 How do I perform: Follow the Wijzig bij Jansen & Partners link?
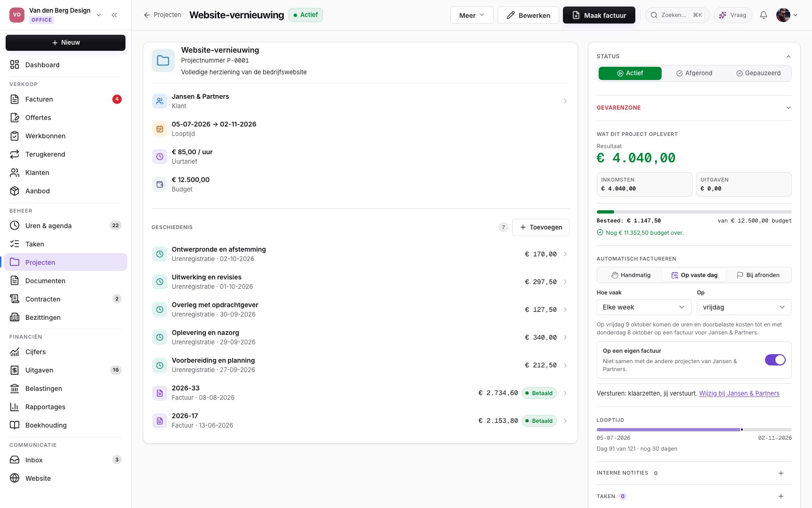(x=739, y=393)
